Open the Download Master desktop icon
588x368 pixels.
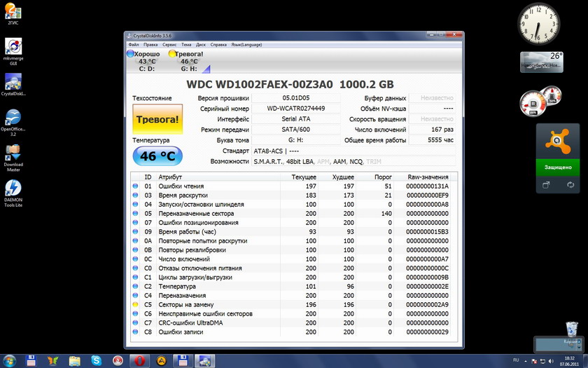pos(13,158)
